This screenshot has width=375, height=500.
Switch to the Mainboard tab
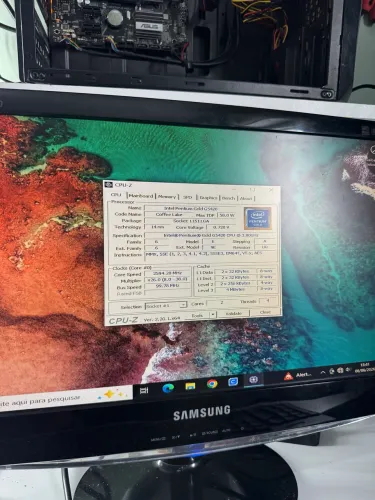141,196
